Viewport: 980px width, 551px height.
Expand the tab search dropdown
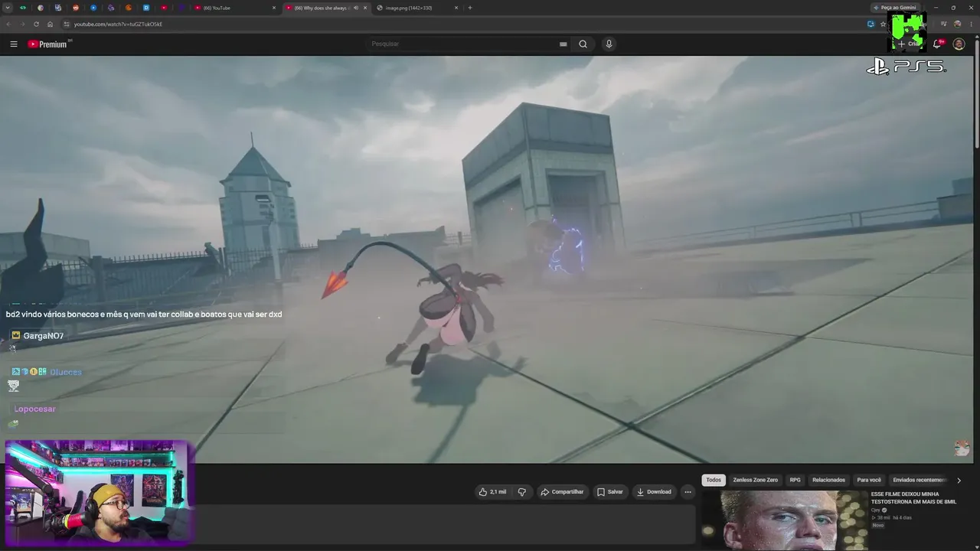[8, 8]
